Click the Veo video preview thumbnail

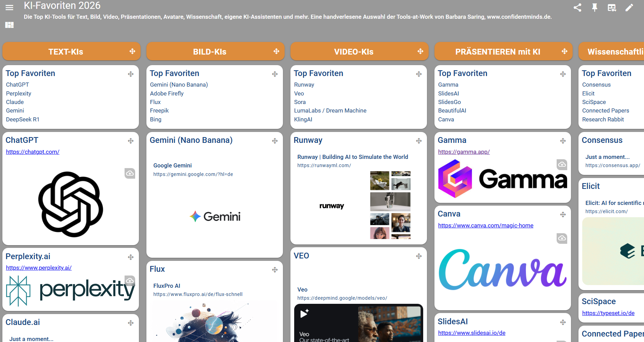coord(359,323)
